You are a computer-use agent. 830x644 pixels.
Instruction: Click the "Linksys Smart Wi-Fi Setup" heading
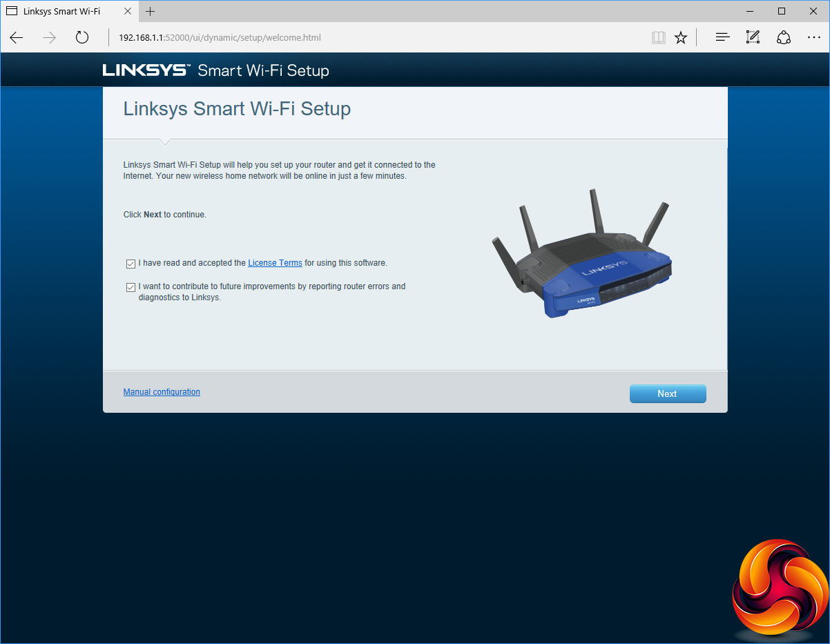coord(237,109)
